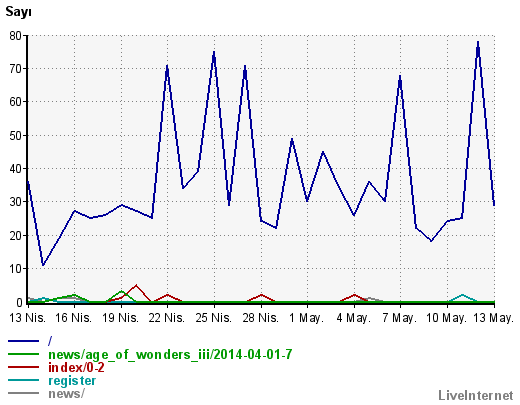Click the gray news/ legend swatch
This screenshot has width=520, height=405.
(23, 393)
